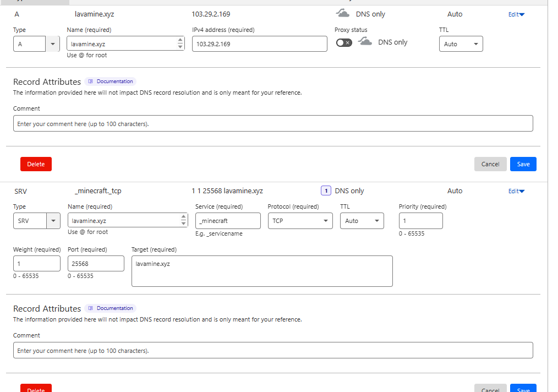
Task: Collapse the A record using Edit arrow
Action: (516, 14)
